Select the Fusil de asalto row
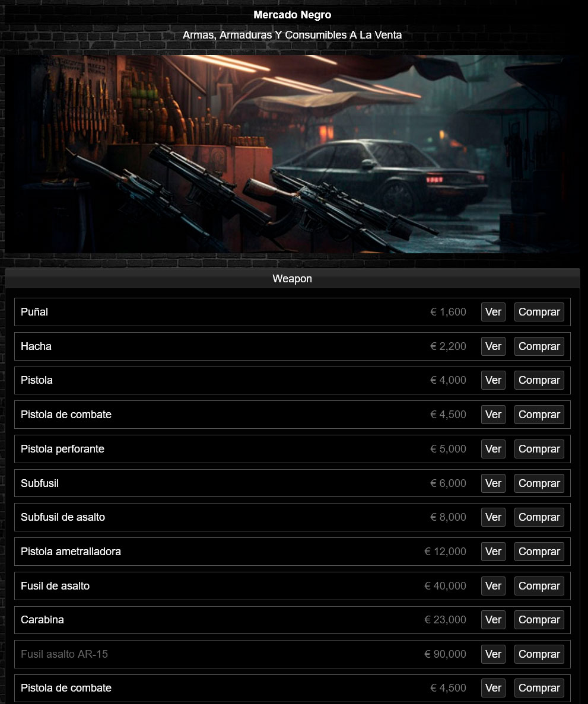The height and width of the screenshot is (704, 588). (293, 586)
